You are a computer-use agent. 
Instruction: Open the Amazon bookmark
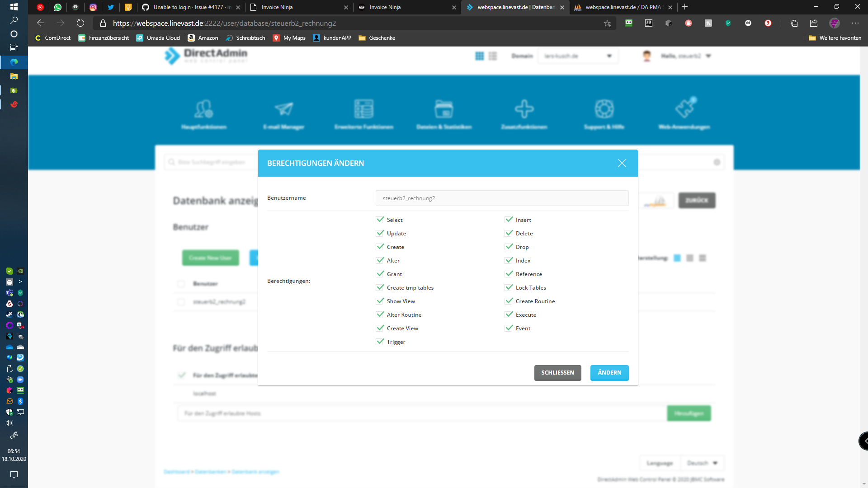(203, 38)
